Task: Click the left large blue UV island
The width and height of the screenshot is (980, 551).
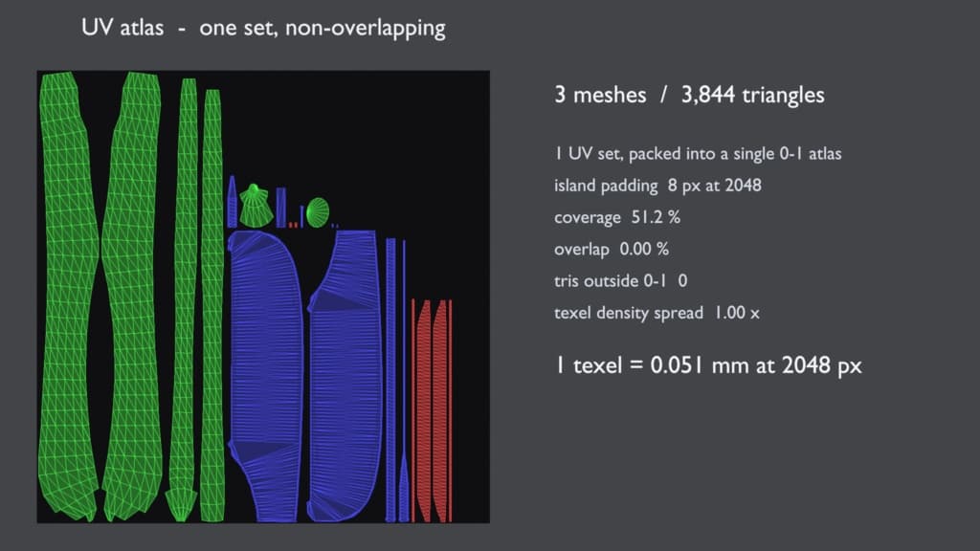Action: click(265, 376)
